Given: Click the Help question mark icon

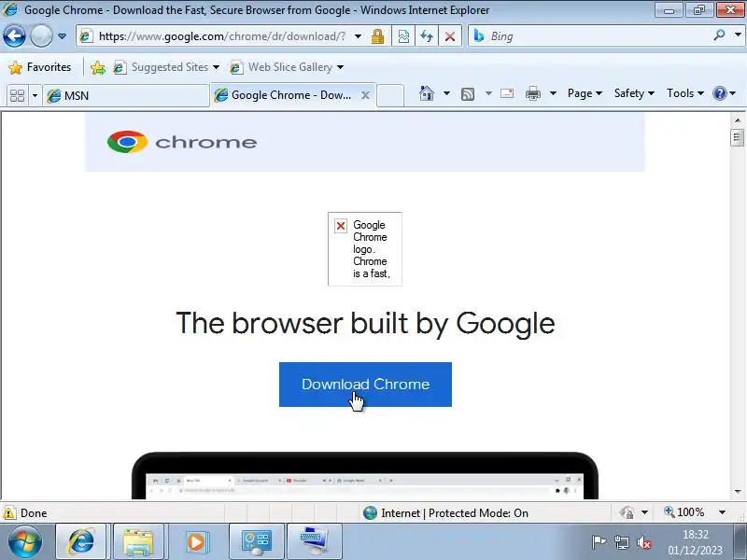Looking at the screenshot, I should pos(719,93).
